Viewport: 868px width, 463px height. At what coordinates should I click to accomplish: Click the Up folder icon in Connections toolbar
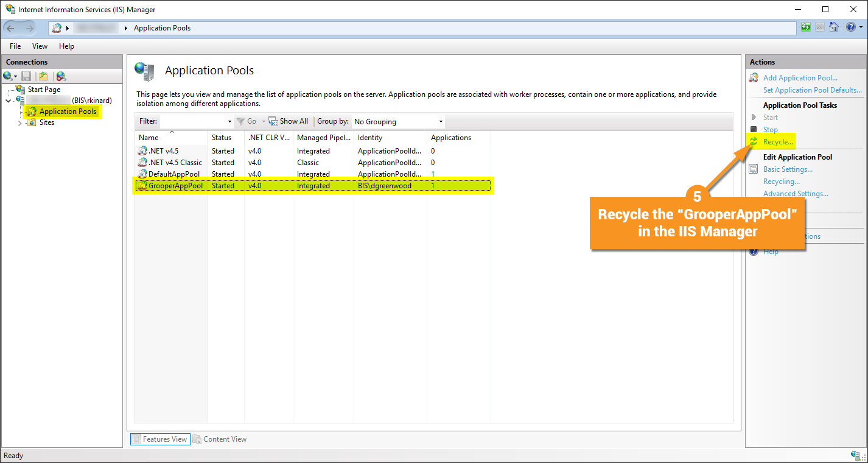(x=43, y=76)
